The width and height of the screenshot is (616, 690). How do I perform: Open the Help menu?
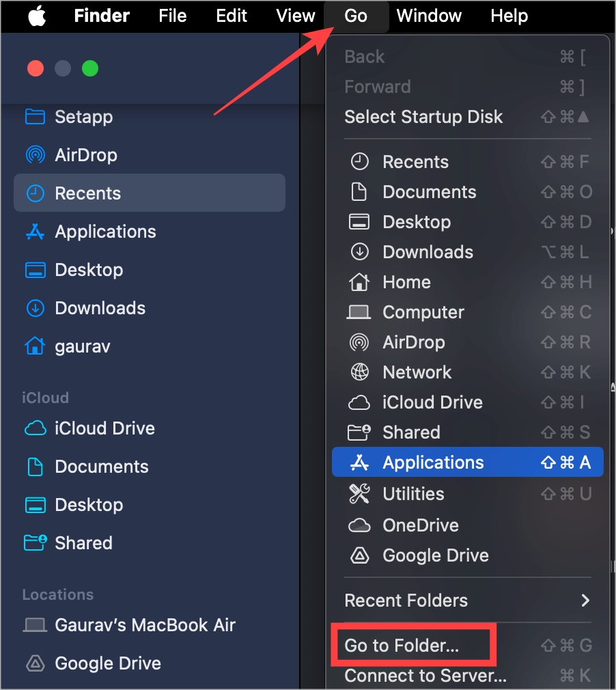pyautogui.click(x=509, y=16)
